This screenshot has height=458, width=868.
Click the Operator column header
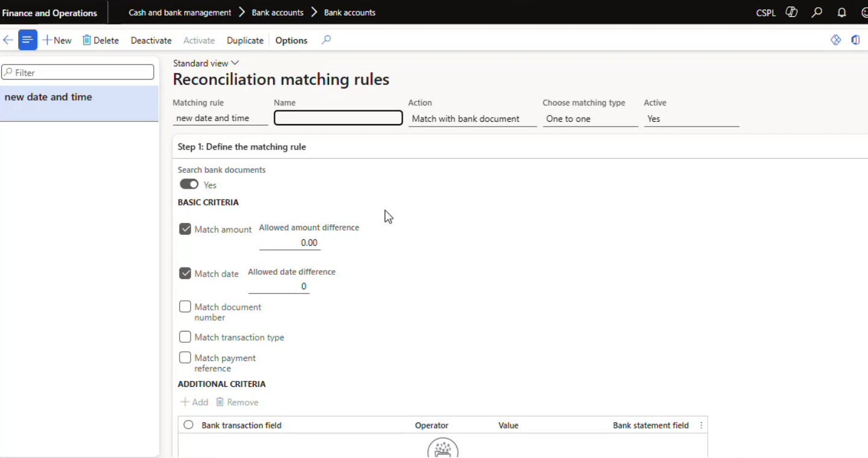[x=432, y=425]
